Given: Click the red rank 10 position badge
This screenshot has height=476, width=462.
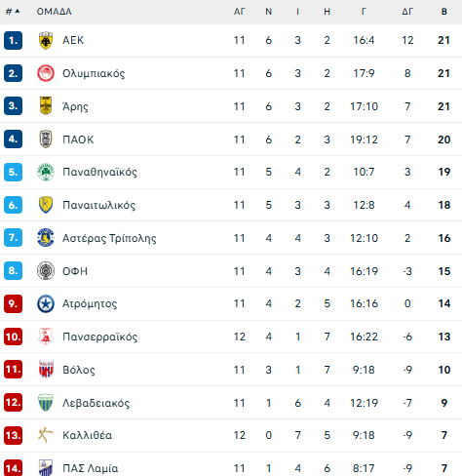Looking at the screenshot, I should coord(13,337).
